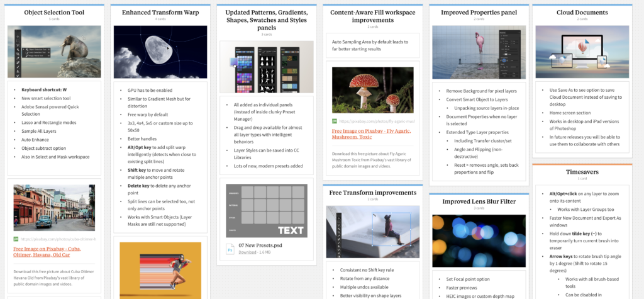The height and width of the screenshot is (299, 644).
Task: Open the Cloud Documents devices image
Action: point(582,52)
